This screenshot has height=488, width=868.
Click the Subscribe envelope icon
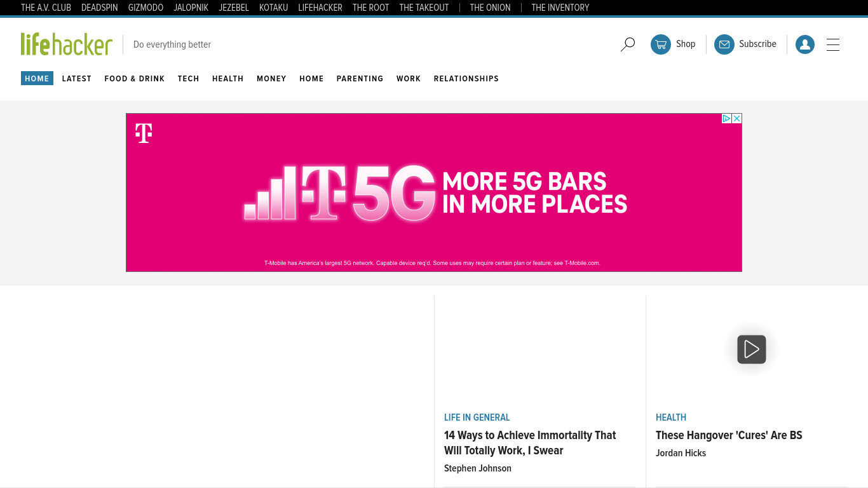point(724,44)
